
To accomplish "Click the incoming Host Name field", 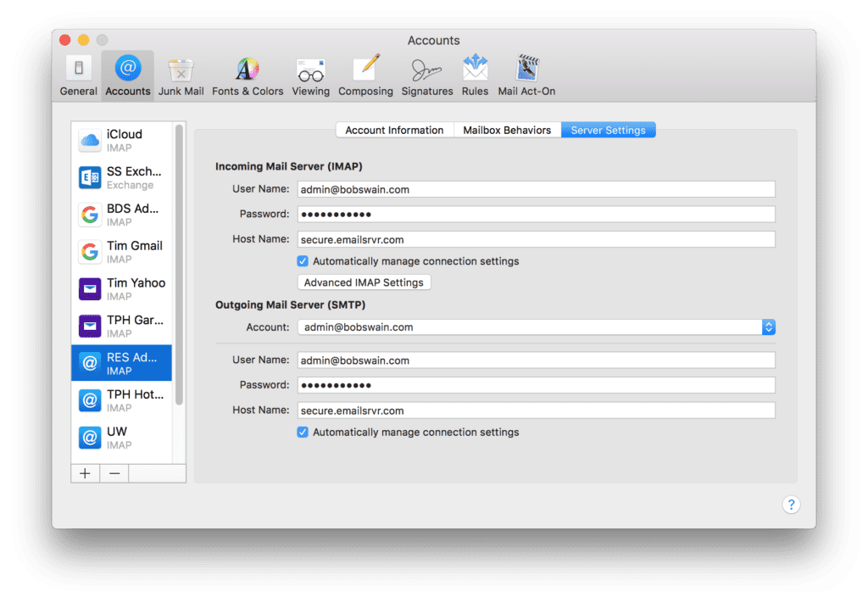I will (x=536, y=239).
